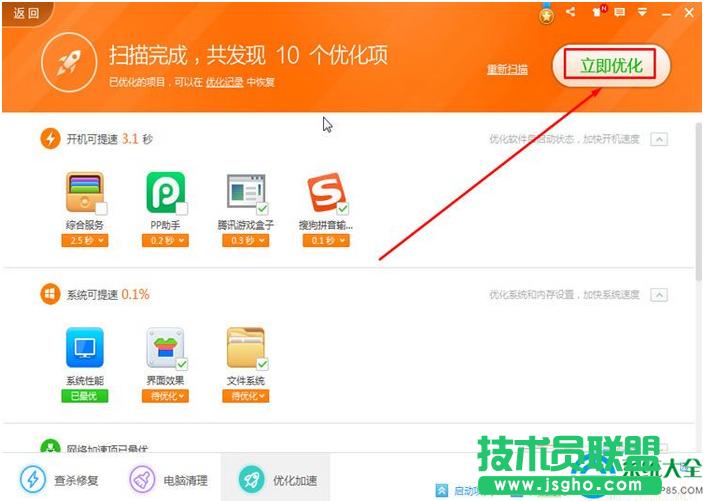705x501 pixels.
Task: Open the 2.5秒 dropdown under 综合服务
Action: (x=85, y=241)
